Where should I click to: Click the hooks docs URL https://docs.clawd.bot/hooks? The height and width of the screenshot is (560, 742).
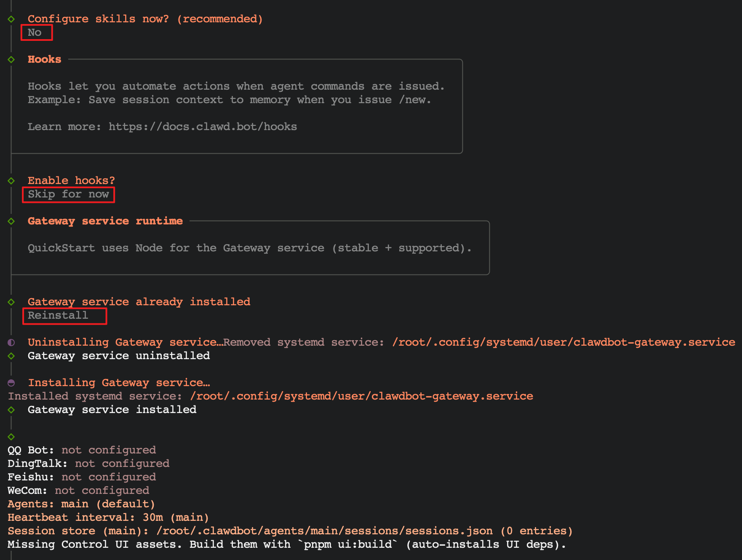click(x=203, y=127)
